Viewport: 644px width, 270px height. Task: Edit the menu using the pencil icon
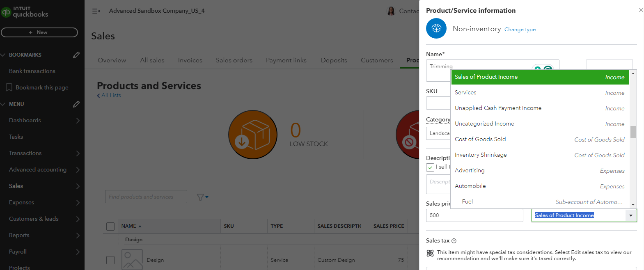tap(76, 104)
